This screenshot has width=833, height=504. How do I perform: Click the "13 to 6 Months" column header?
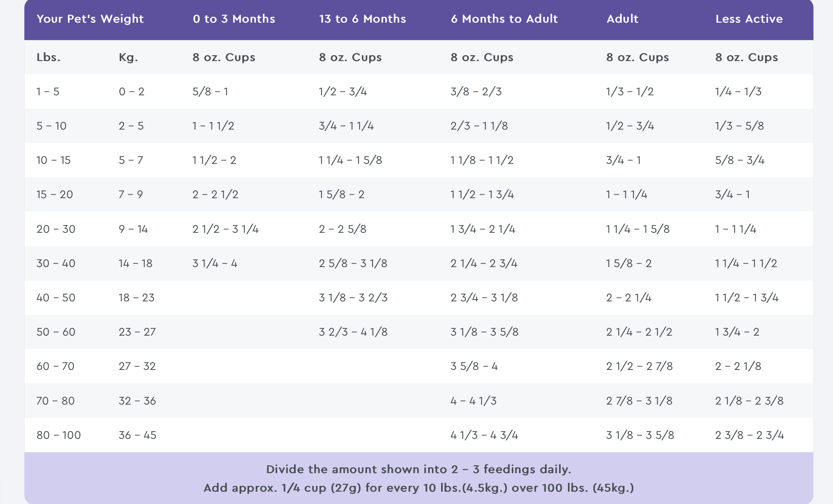362,19
